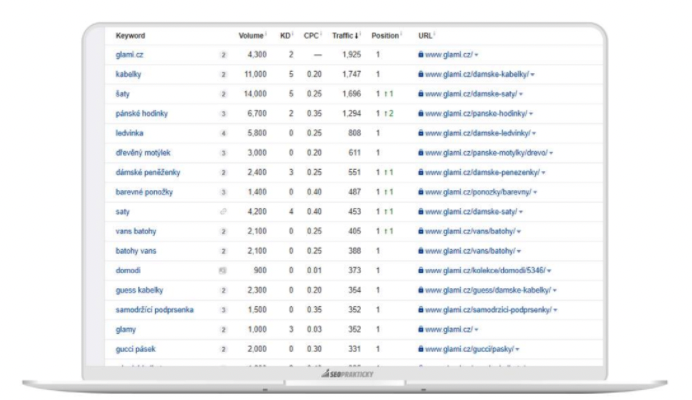This screenshot has width=692, height=400.
Task: Click lock icon beside kolekce/domodi URL
Action: [421, 270]
